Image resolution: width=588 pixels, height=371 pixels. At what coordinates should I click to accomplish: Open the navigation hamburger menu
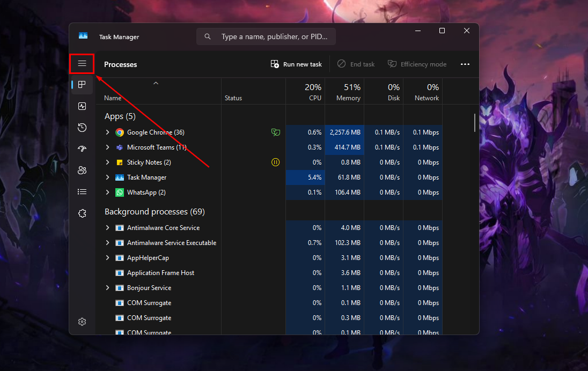point(82,63)
